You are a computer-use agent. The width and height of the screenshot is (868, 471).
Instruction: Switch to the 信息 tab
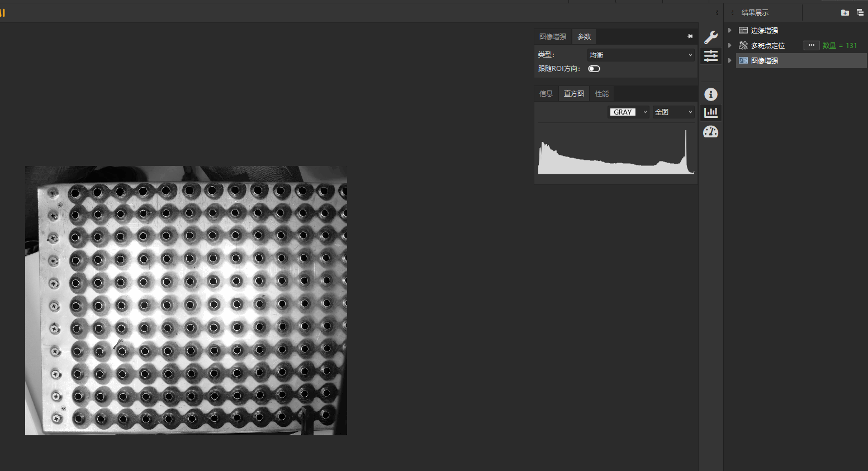click(x=546, y=94)
